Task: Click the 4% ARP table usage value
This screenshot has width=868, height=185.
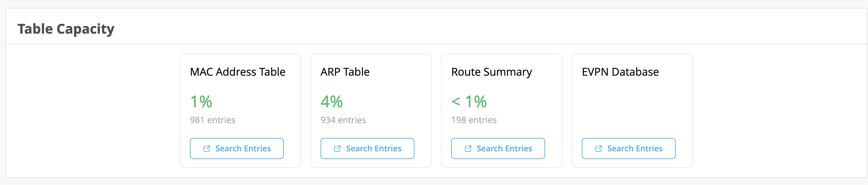Action: click(332, 102)
